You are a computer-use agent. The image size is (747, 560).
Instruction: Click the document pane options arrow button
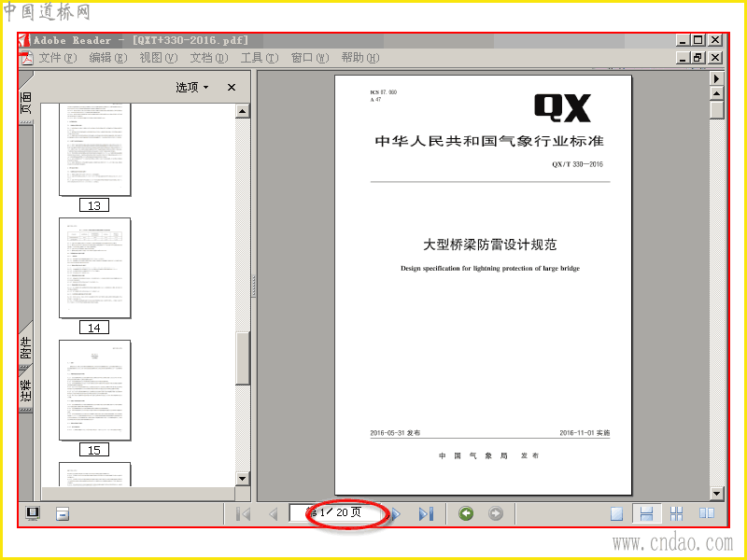tap(716, 78)
